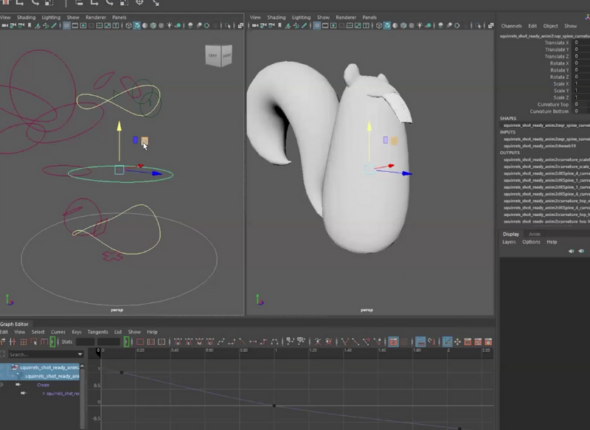Select the Retime tool in Graph Editor

coord(44,342)
